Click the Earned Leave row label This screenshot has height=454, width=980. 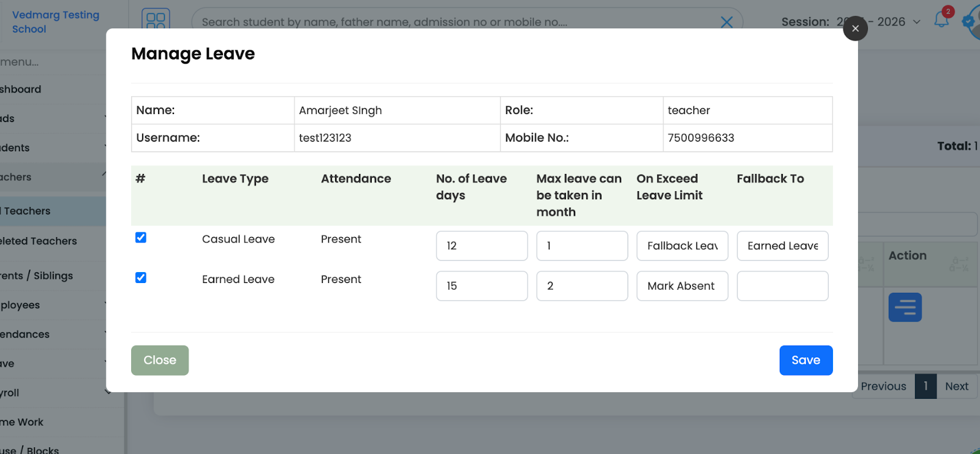point(238,279)
